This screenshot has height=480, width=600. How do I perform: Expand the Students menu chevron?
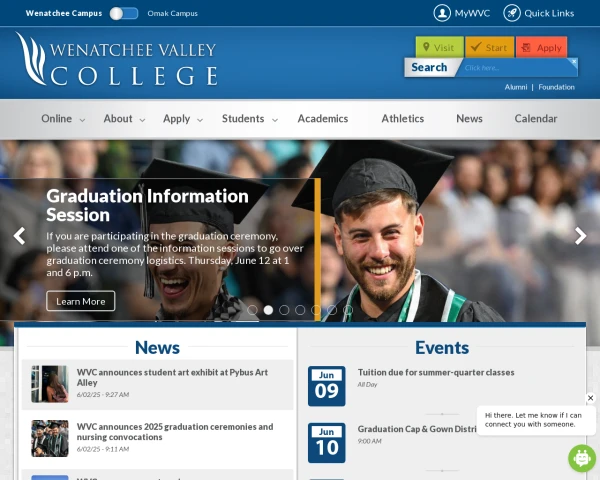pos(275,120)
